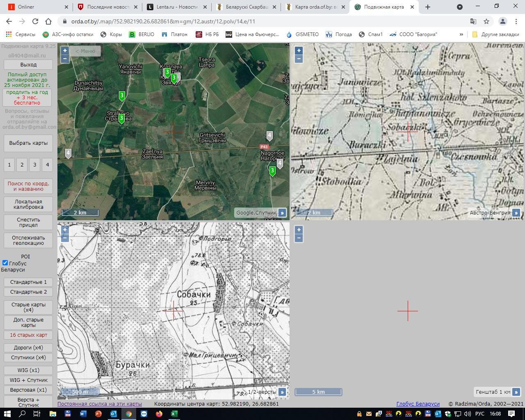Switch to Карта orda.of.by tab
525x420 pixels.
click(315, 7)
